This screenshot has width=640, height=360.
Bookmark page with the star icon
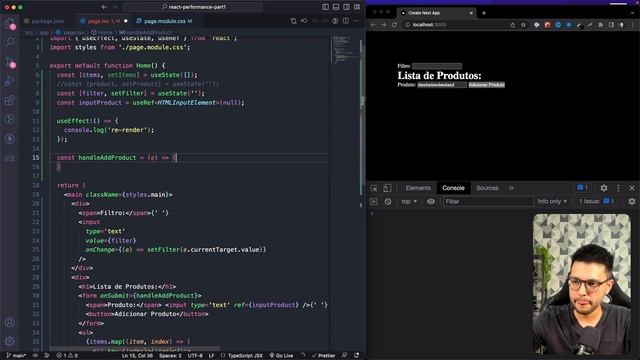point(523,25)
